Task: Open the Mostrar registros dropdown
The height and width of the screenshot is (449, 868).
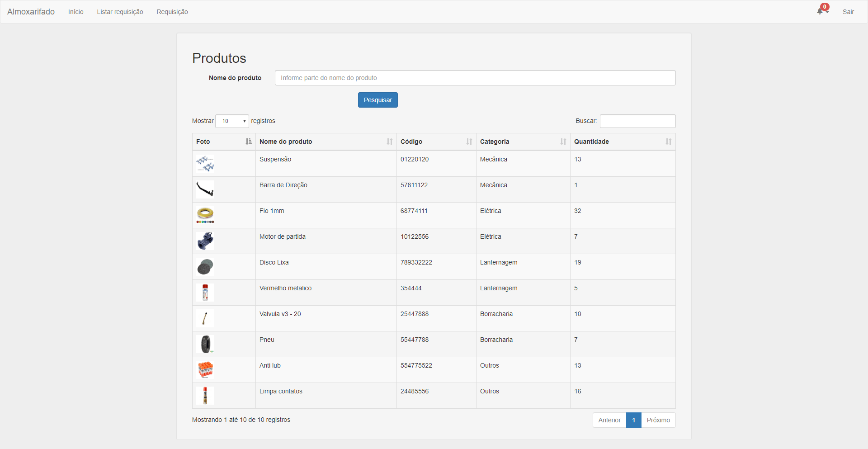Action: click(x=232, y=121)
